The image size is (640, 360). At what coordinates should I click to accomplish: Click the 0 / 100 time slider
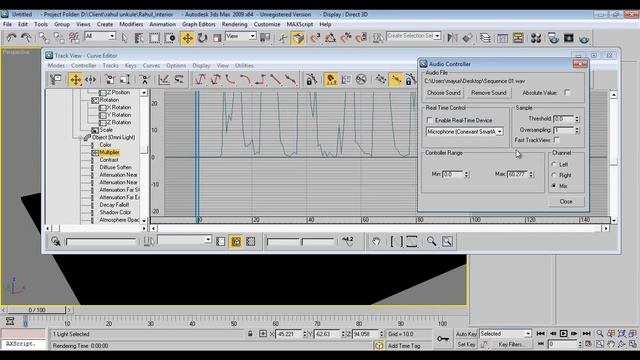click(37, 310)
